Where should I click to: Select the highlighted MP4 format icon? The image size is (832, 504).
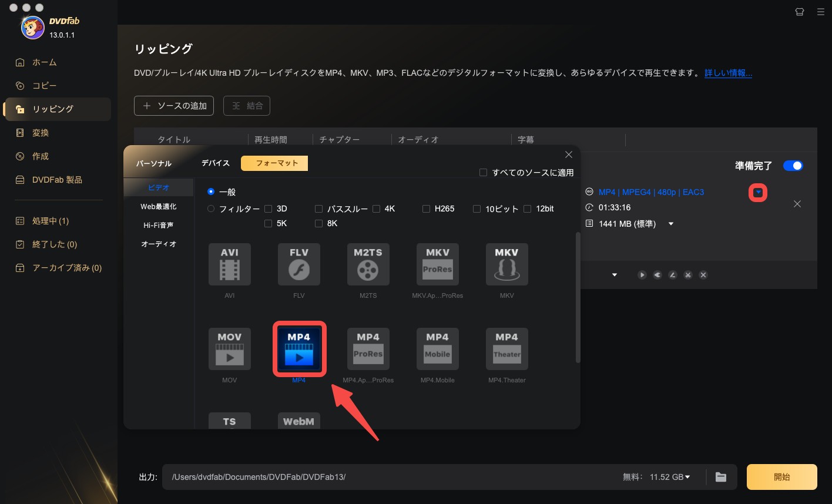[x=299, y=349]
